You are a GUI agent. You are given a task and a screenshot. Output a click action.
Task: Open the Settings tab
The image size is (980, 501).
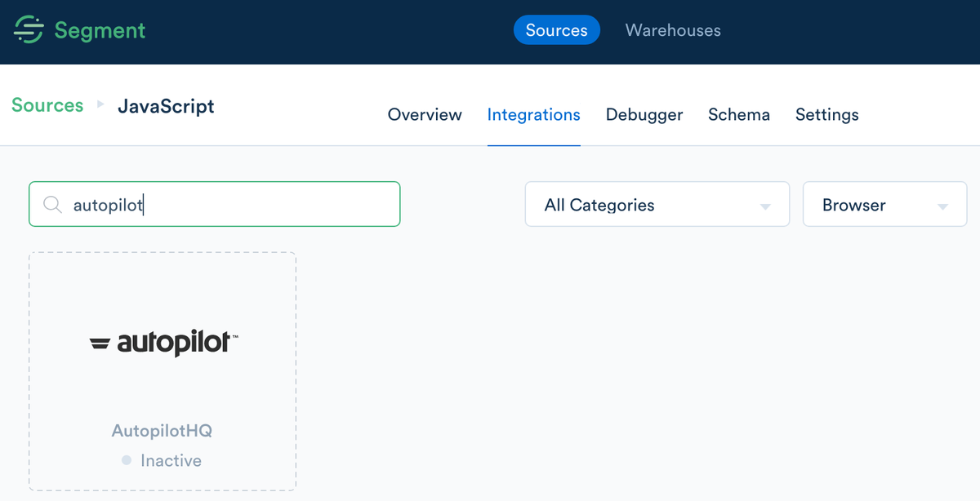pos(826,115)
